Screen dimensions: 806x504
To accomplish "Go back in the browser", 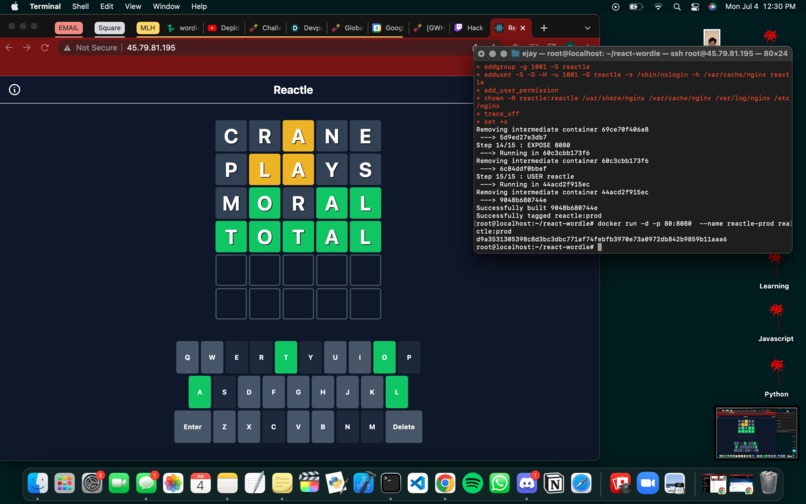I will (9, 47).
